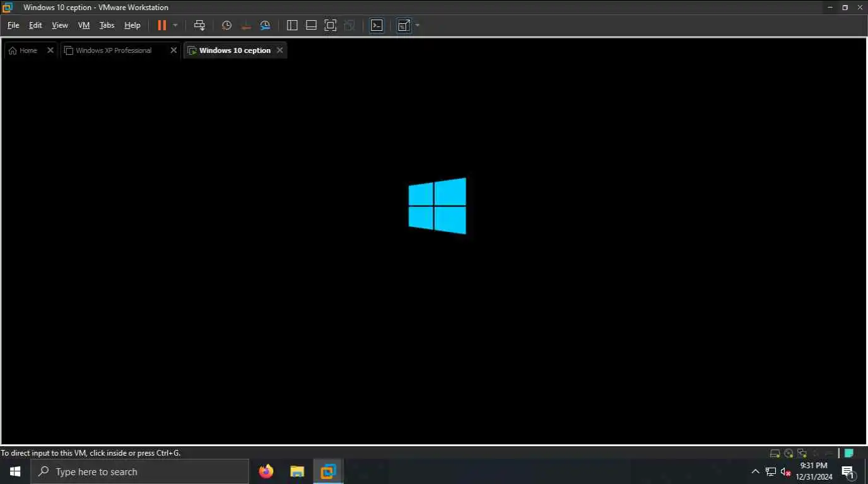868x484 pixels.
Task: Open the snapshot manager
Action: [266, 25]
